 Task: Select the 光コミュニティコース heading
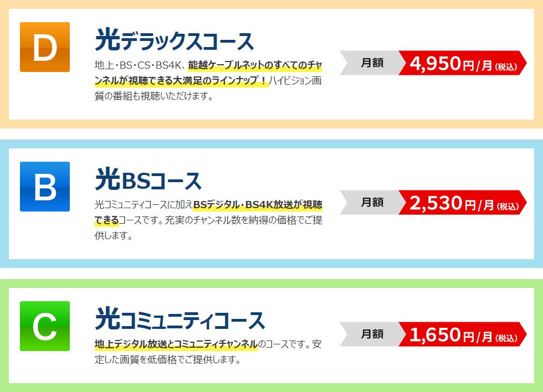[180, 320]
